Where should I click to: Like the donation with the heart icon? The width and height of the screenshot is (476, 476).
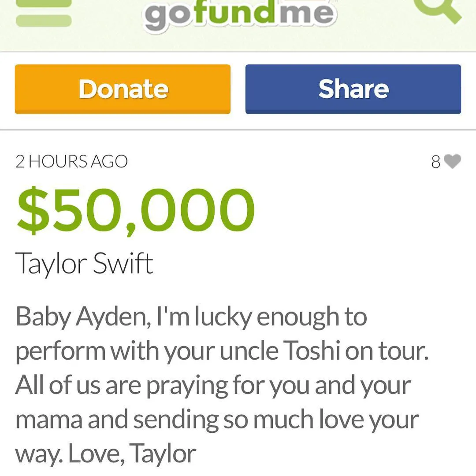pyautogui.click(x=452, y=162)
